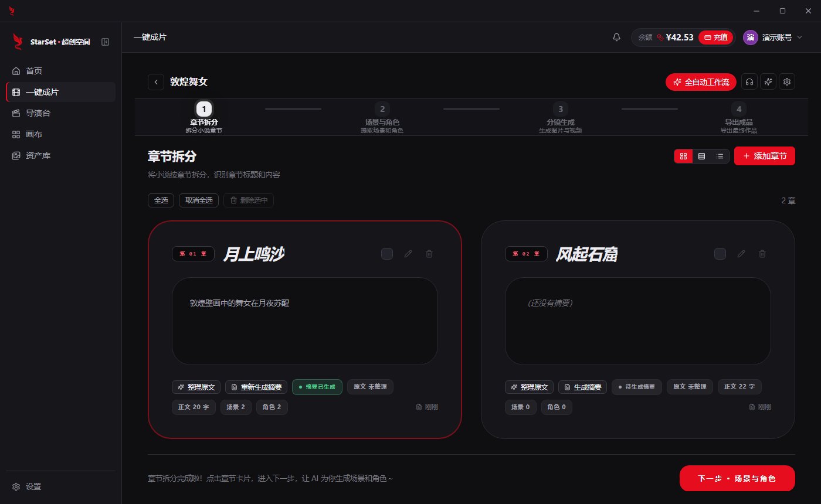Click the 角色 0 tag

pyautogui.click(x=557, y=407)
